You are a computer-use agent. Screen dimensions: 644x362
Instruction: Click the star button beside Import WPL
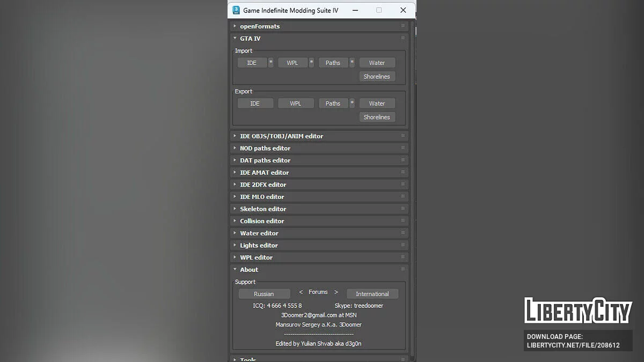(312, 63)
